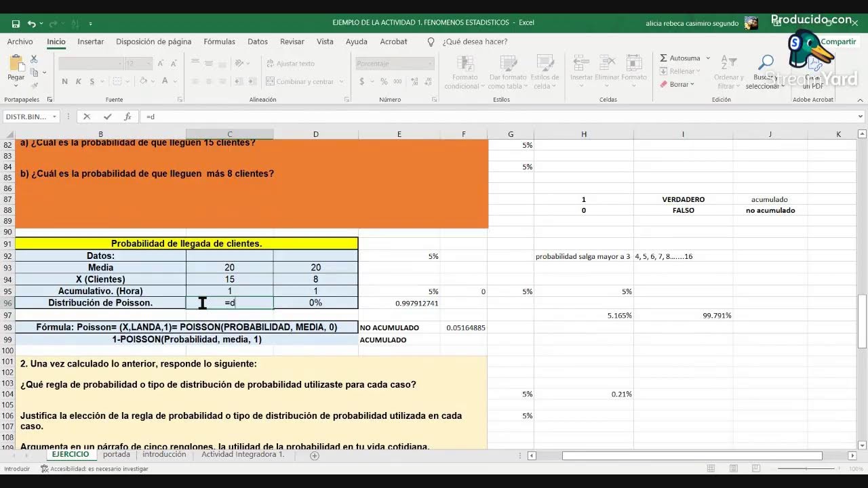Copy selection with the copy icon

click(x=34, y=72)
